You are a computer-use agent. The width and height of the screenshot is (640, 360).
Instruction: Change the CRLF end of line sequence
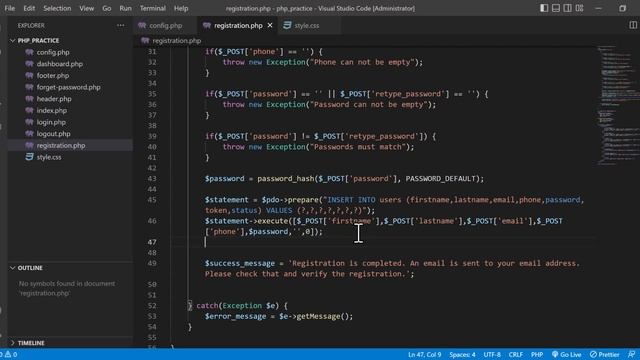point(516,354)
